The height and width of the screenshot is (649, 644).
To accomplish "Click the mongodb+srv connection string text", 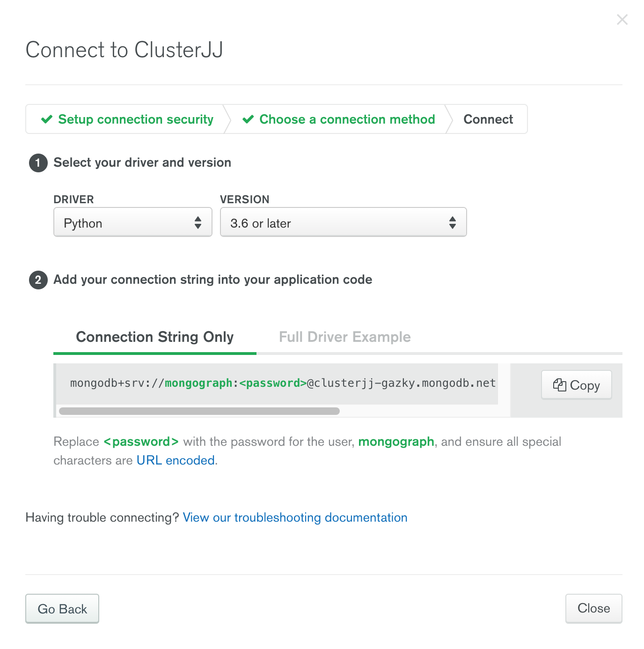I will 283,383.
